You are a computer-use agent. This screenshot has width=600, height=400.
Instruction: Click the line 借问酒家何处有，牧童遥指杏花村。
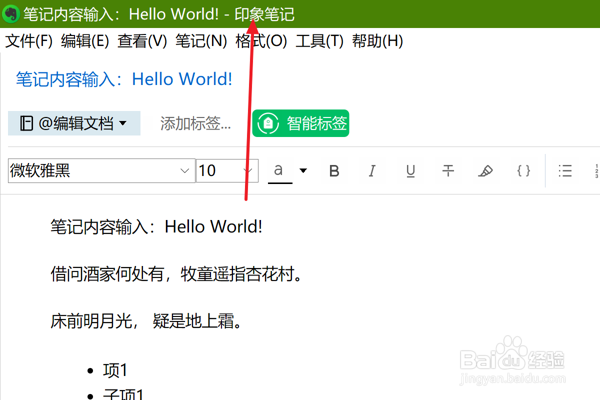[x=176, y=274]
